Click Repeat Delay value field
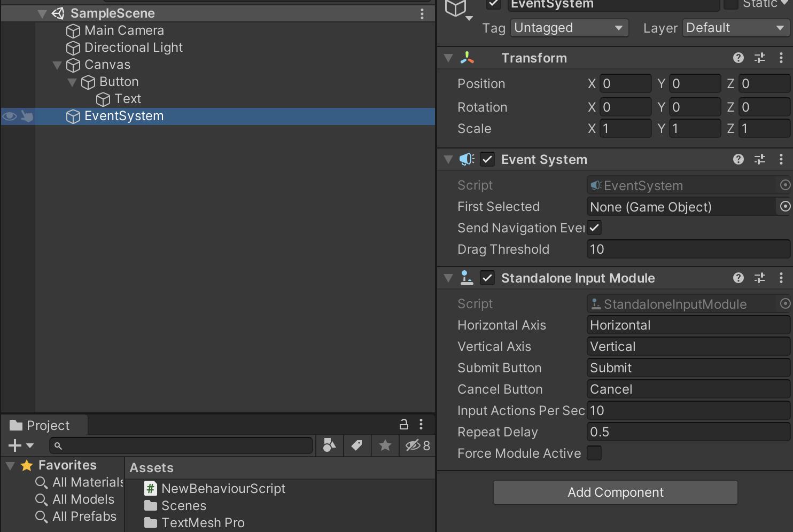Image resolution: width=793 pixels, height=532 pixels. (688, 432)
